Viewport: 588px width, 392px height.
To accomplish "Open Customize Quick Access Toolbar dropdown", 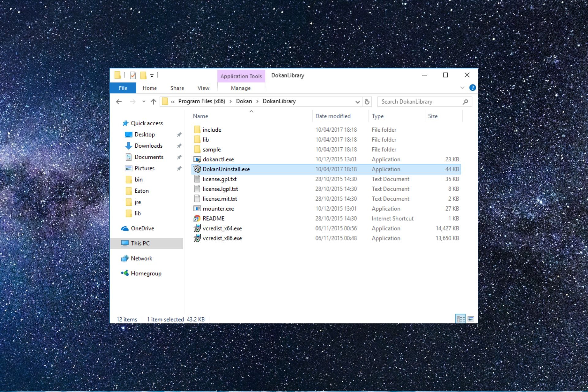I will click(x=152, y=76).
